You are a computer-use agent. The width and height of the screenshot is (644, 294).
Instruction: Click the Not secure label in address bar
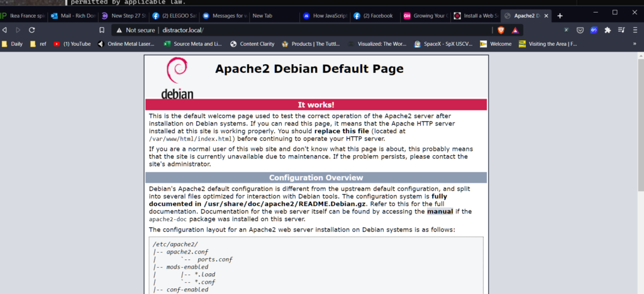click(x=140, y=30)
